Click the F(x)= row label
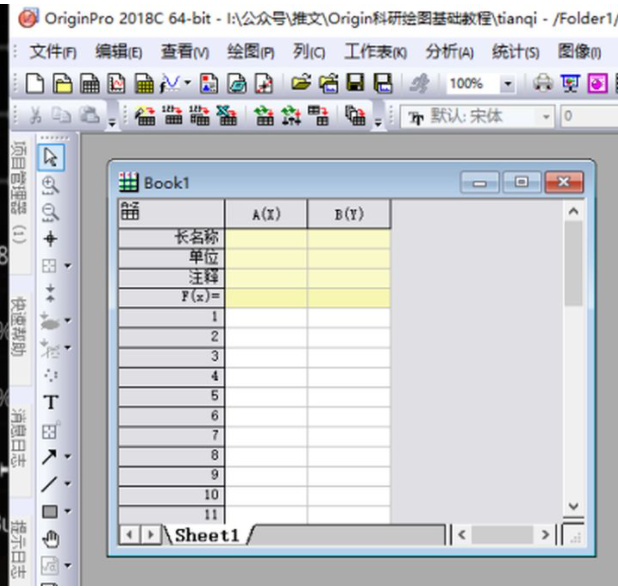The height and width of the screenshot is (588, 618). point(171,297)
